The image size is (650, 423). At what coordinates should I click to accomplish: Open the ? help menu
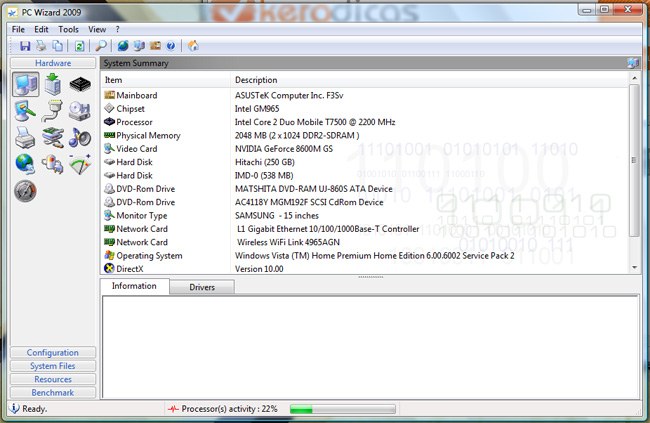117,29
